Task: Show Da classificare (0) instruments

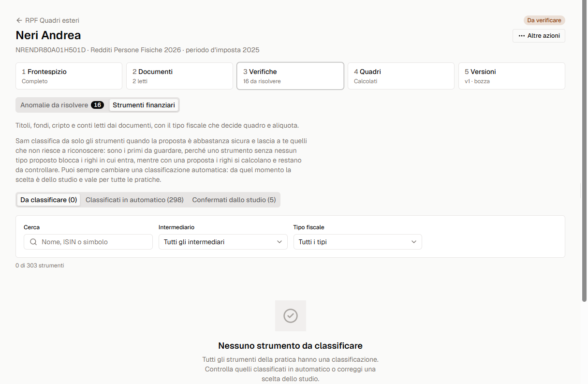Action: pyautogui.click(x=48, y=200)
